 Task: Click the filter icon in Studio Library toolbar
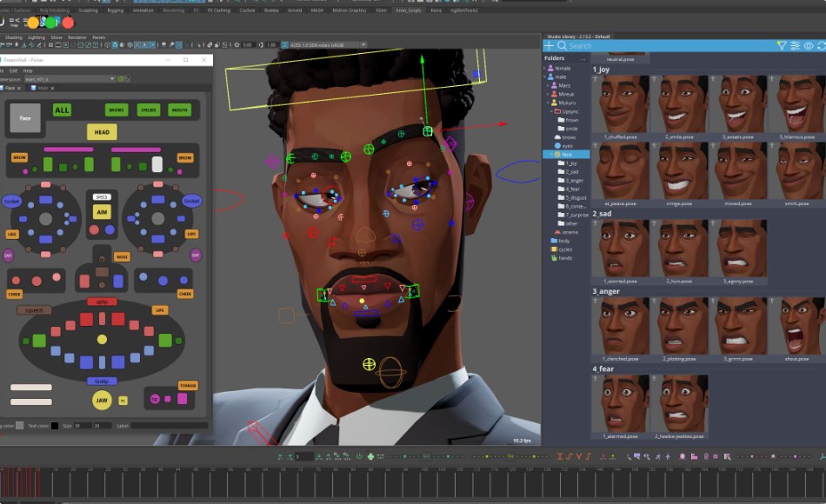point(781,44)
